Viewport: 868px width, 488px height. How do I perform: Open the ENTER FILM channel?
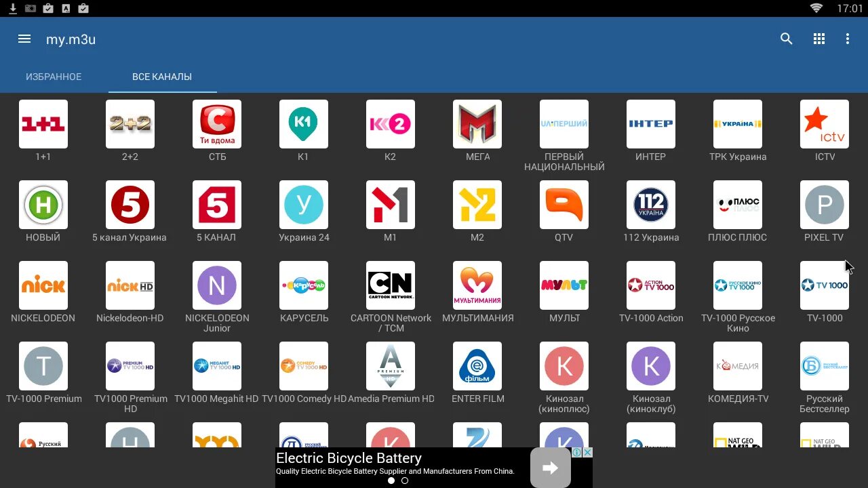click(x=477, y=366)
